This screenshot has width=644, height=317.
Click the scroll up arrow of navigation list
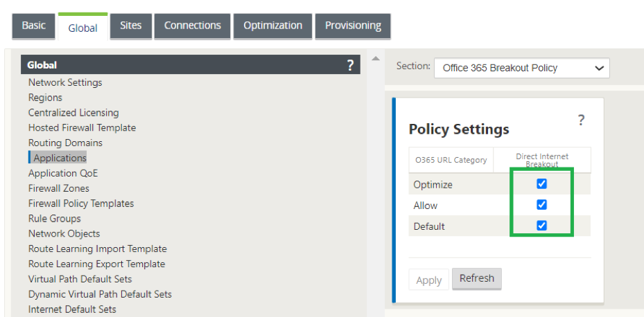(x=376, y=59)
